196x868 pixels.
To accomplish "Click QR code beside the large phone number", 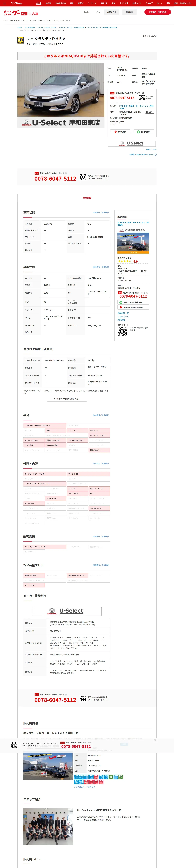I will tap(83, 177).
